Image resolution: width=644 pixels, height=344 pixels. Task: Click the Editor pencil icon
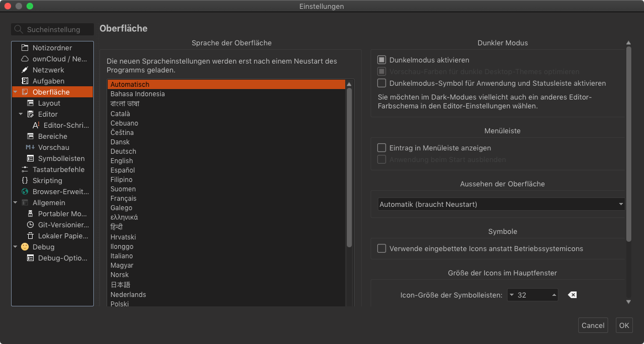click(30, 114)
